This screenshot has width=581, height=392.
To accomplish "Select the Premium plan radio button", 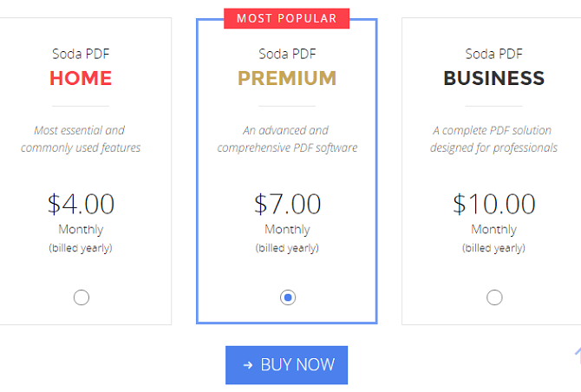I will tap(288, 297).
